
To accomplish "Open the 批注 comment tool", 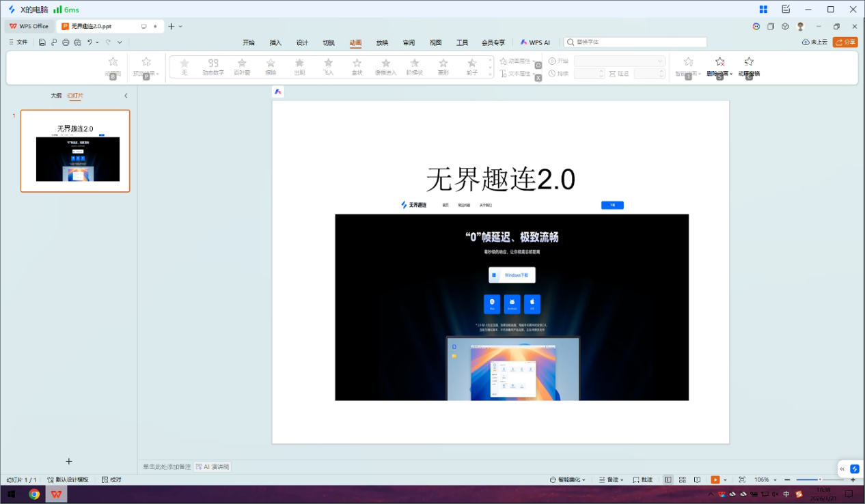I will 643,479.
